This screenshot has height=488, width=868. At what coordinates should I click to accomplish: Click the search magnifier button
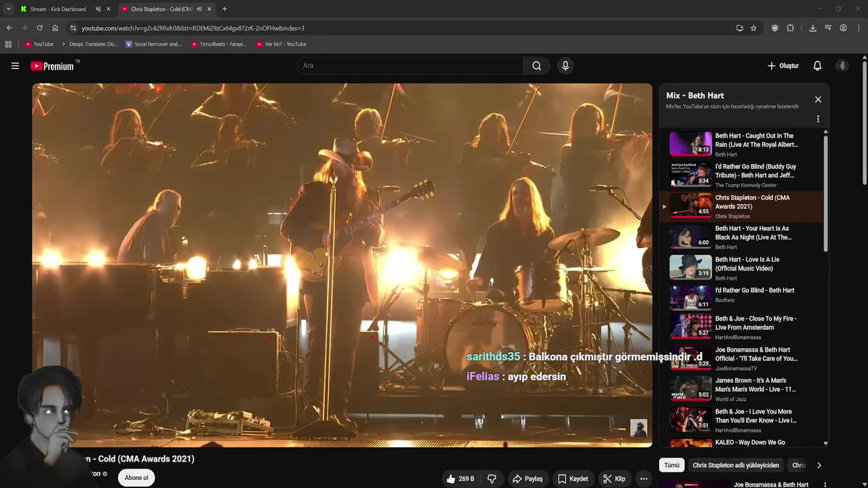(x=536, y=66)
